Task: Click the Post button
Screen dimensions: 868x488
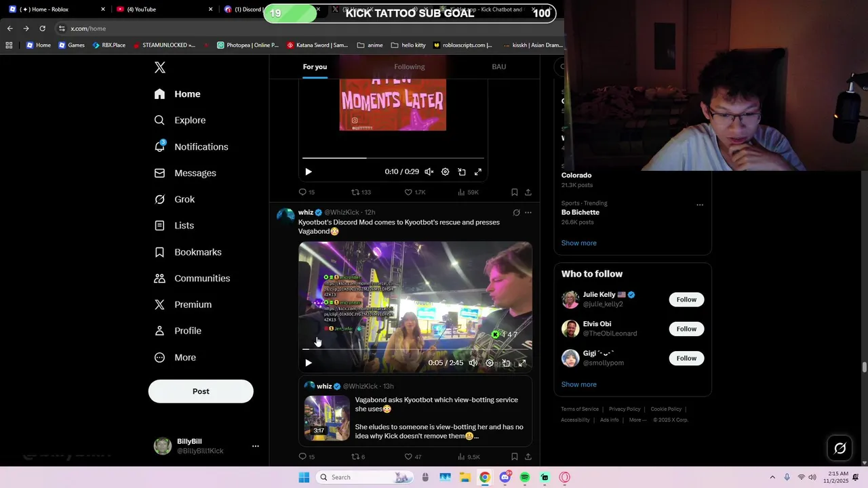Action: (201, 391)
